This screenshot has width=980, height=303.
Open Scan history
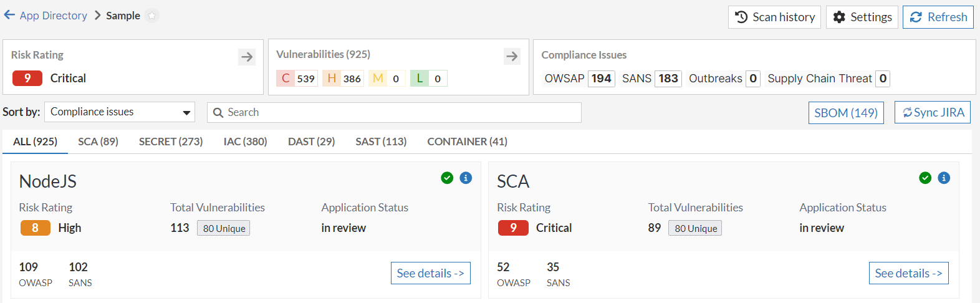click(x=776, y=17)
